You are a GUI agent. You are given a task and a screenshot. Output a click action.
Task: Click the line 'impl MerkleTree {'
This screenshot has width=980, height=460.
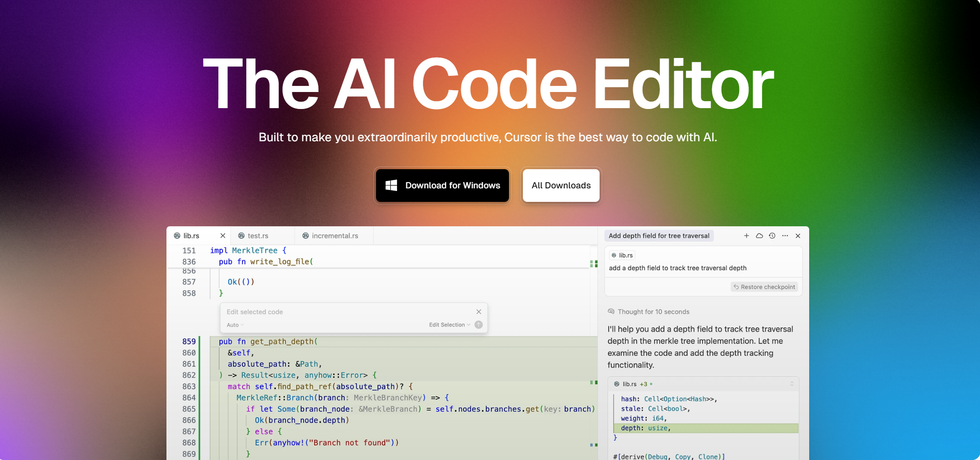pos(248,251)
